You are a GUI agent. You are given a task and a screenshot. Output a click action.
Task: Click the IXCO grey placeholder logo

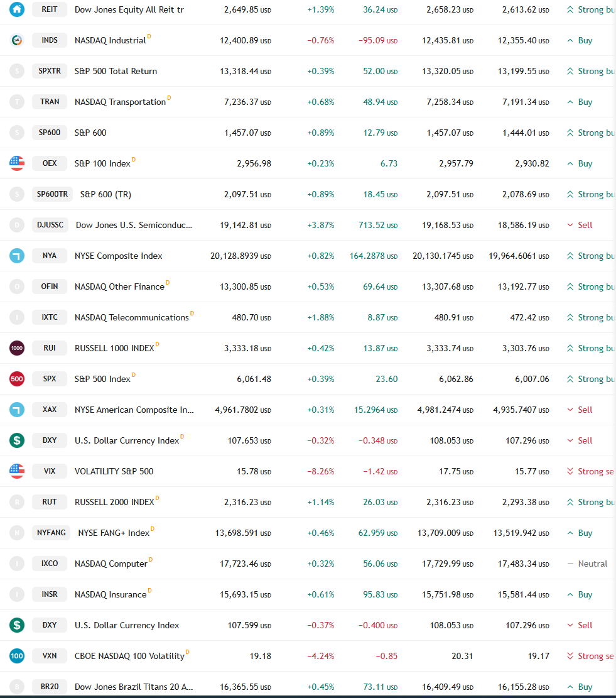coord(17,563)
